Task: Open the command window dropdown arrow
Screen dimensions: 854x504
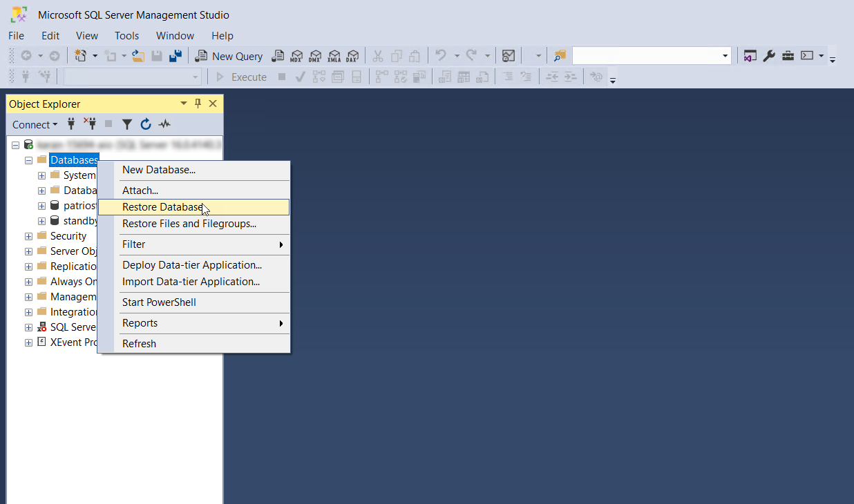Action: pos(821,56)
